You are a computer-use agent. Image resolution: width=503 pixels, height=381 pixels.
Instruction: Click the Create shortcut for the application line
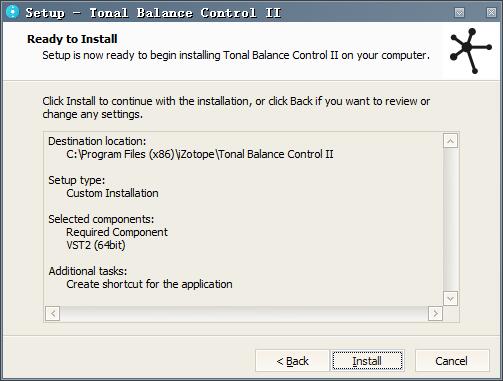tap(149, 284)
